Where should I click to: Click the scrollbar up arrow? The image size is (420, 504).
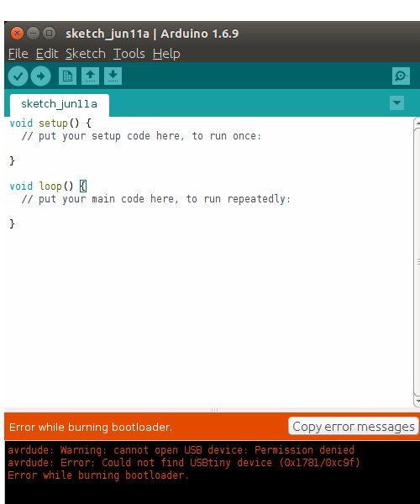417,123
